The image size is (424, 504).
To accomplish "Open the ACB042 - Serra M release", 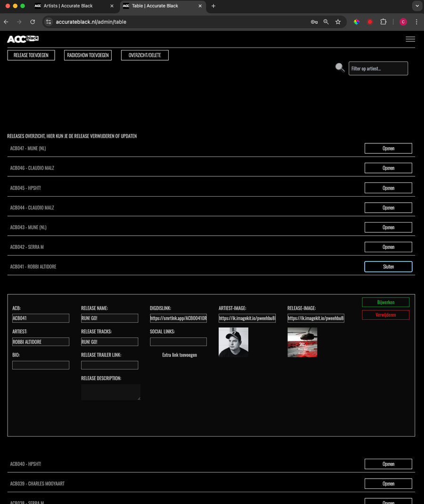I will [x=388, y=247].
